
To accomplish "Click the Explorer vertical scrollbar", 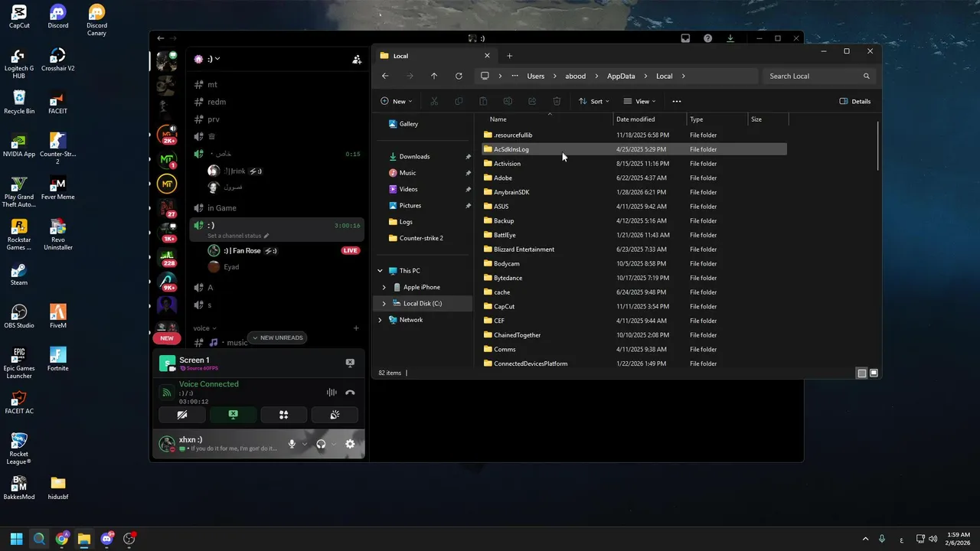I will pyautogui.click(x=877, y=147).
